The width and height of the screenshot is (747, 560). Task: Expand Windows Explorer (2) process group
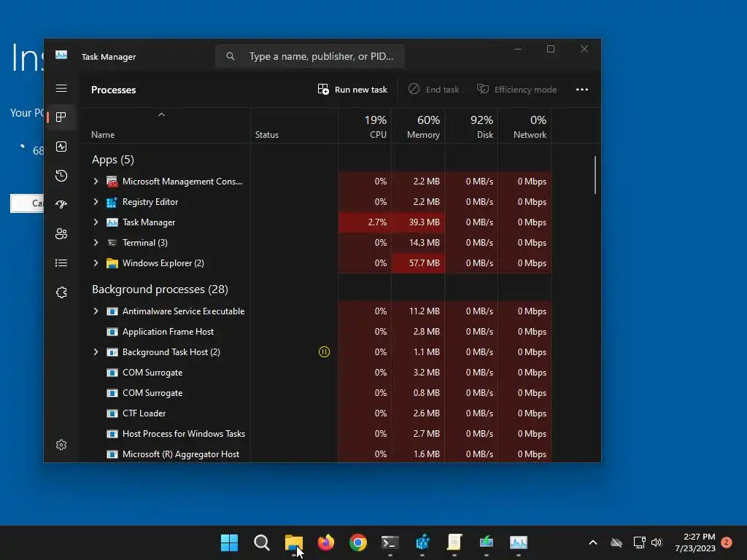pyautogui.click(x=96, y=263)
